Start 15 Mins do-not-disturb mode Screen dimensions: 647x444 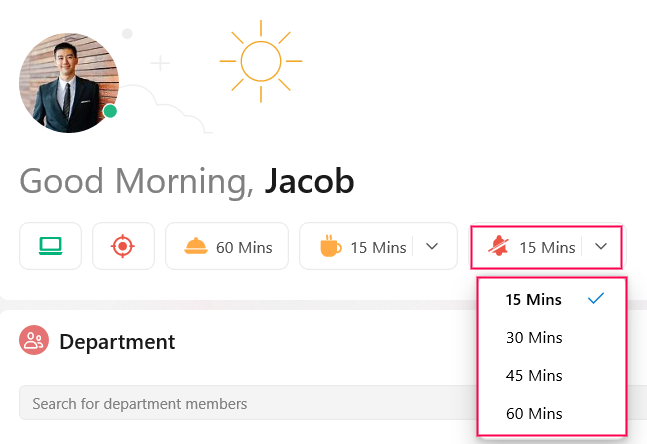click(527, 246)
